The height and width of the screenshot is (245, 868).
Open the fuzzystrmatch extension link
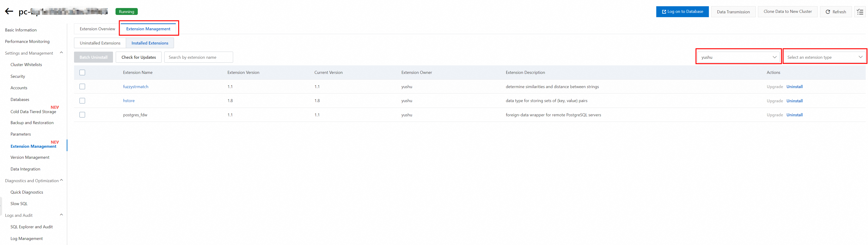(x=135, y=87)
